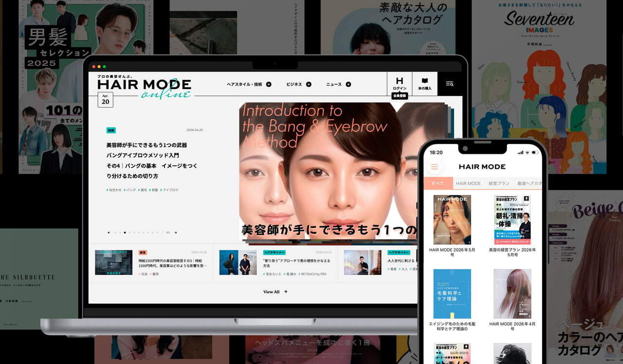Click the ヘアデザイナー tag dated 2026.04.14
This screenshot has height=364, width=623.
tap(275, 253)
